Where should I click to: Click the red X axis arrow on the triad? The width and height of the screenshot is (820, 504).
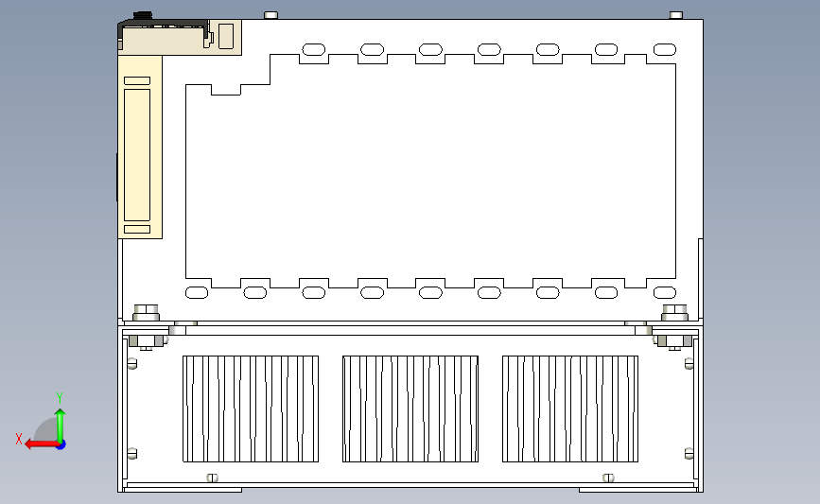click(x=42, y=444)
